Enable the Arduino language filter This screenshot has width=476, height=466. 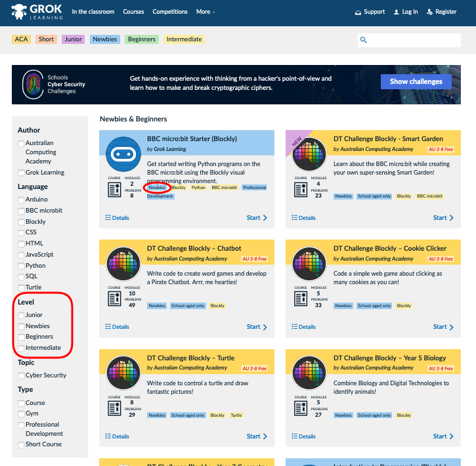click(x=21, y=200)
